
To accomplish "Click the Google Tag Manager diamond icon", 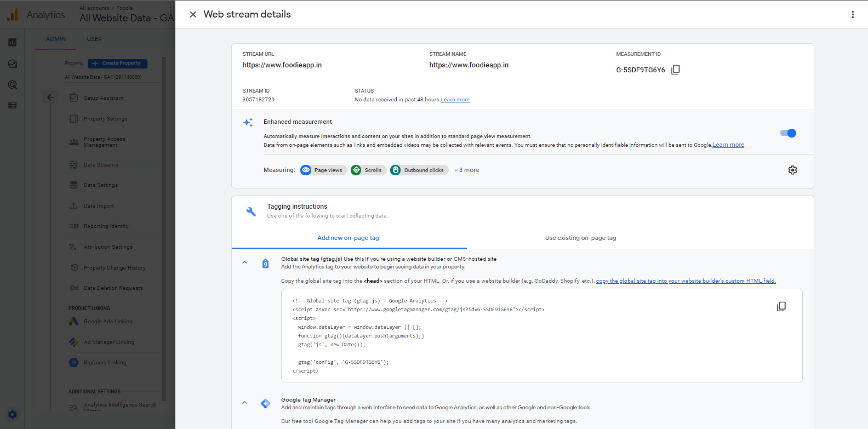I will click(x=265, y=404).
